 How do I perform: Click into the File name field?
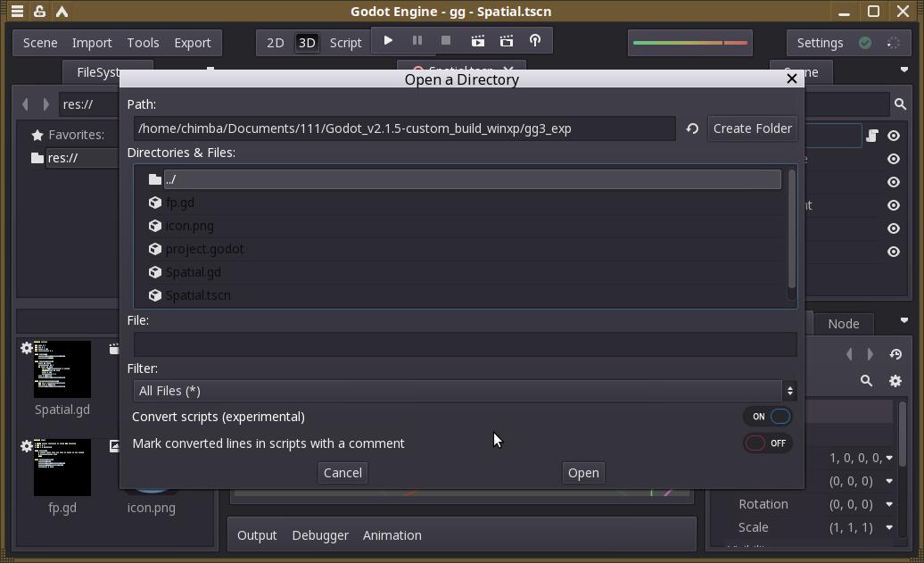tap(465, 344)
